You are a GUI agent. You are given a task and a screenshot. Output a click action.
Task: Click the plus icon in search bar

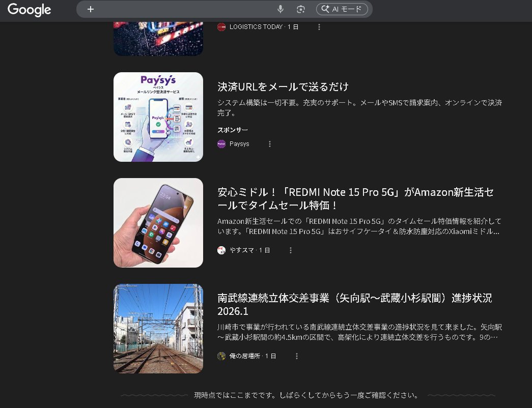[91, 9]
